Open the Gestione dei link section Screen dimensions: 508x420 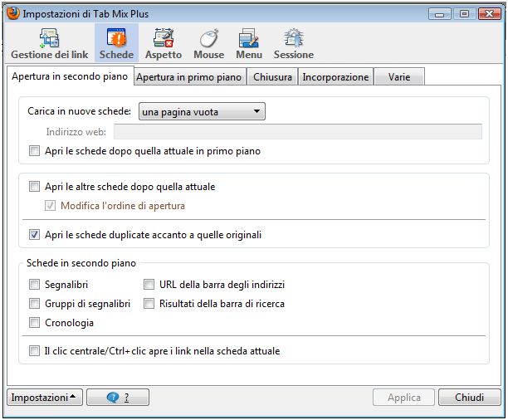(x=48, y=42)
